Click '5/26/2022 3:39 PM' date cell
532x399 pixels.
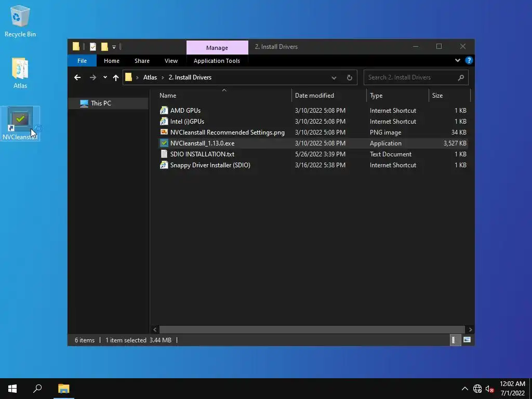tap(320, 154)
